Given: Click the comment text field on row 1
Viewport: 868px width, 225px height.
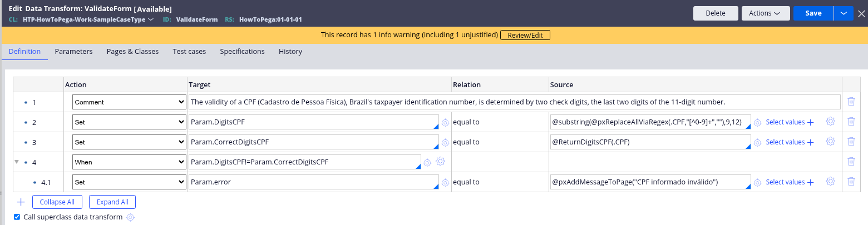Looking at the screenshot, I should coord(515,102).
